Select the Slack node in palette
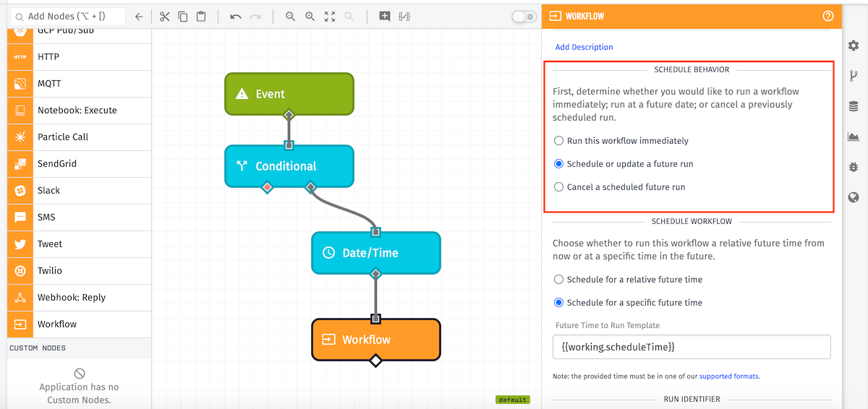Image resolution: width=868 pixels, height=409 pixels. (x=79, y=191)
